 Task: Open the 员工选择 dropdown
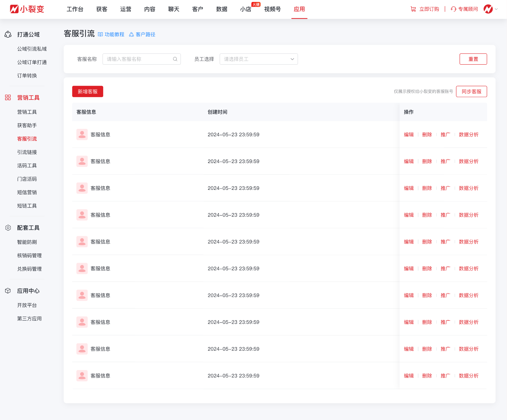coord(259,59)
